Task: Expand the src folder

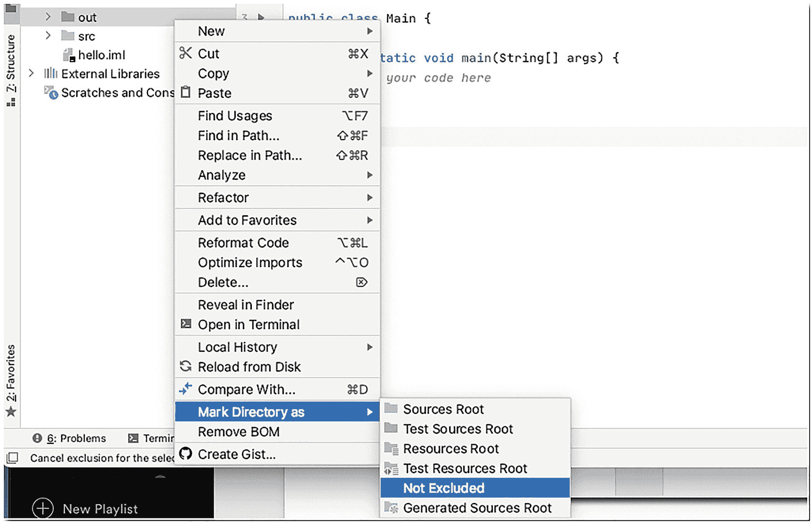Action: 48,36
